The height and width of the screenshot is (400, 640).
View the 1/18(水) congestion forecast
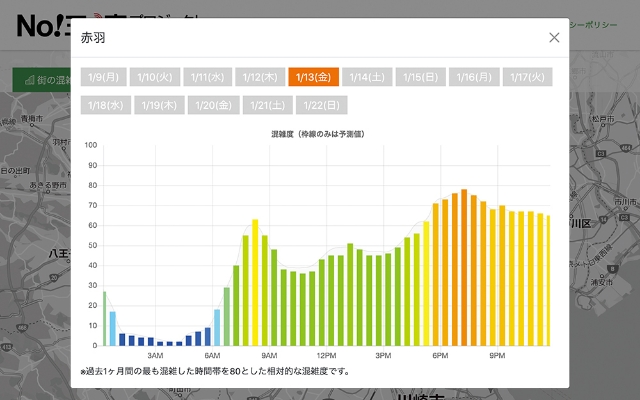[x=105, y=104]
